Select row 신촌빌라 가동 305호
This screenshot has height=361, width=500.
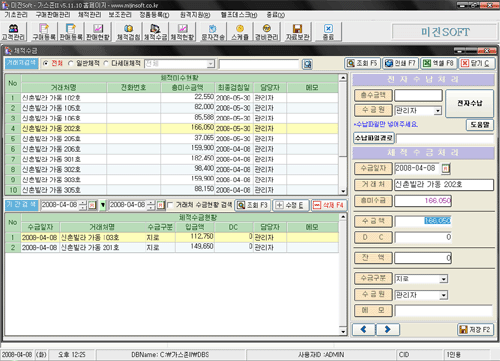172,190
